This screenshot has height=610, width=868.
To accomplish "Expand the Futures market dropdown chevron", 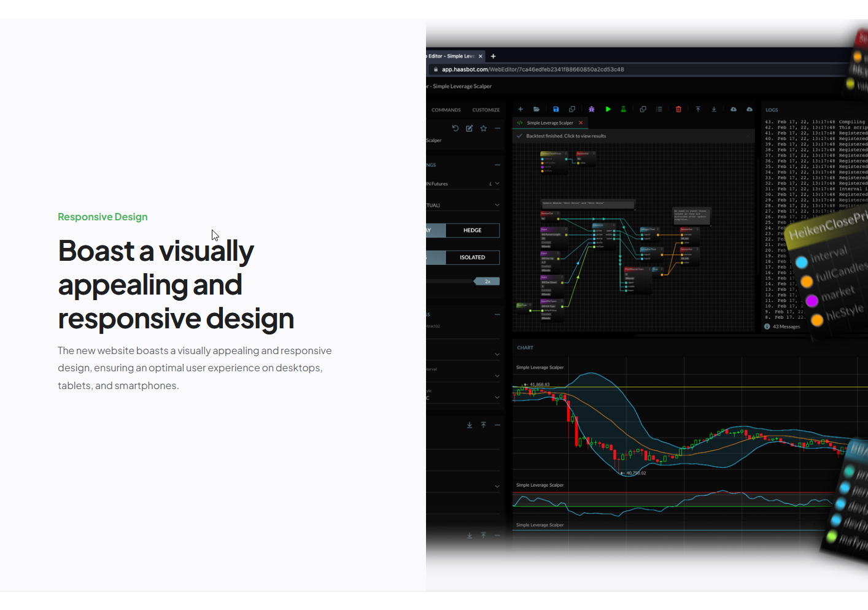I will point(497,183).
